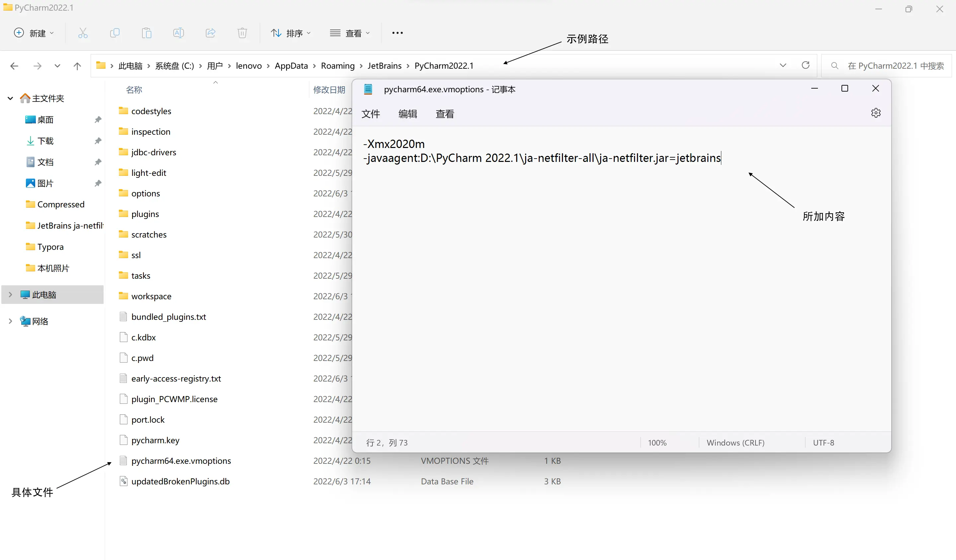Go forward with the right arrow

tap(37, 66)
